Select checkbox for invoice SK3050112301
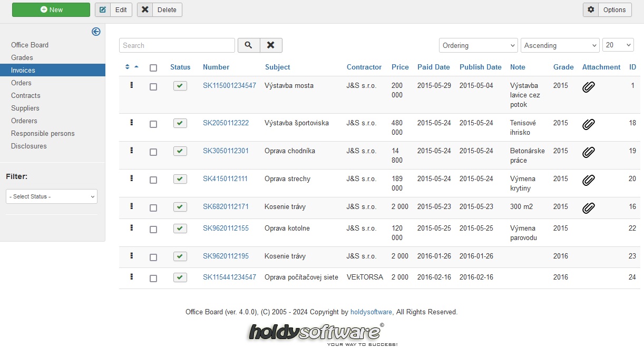 [153, 152]
